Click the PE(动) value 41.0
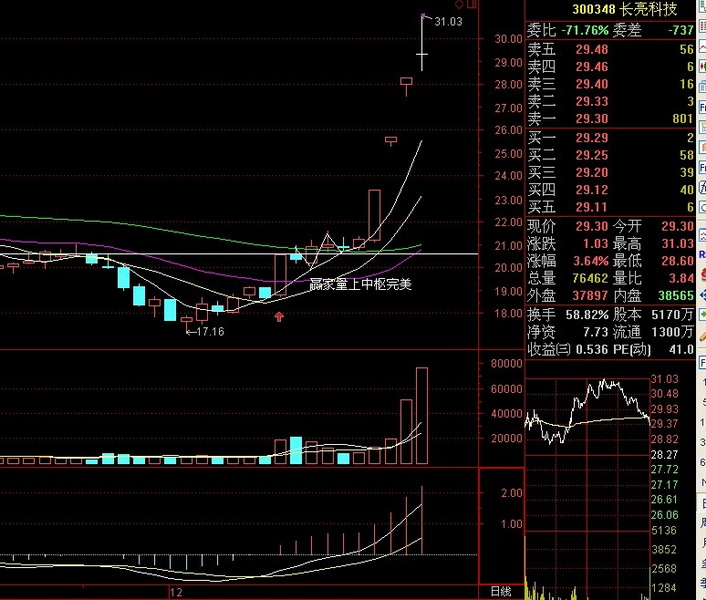The image size is (706, 600). coord(682,350)
